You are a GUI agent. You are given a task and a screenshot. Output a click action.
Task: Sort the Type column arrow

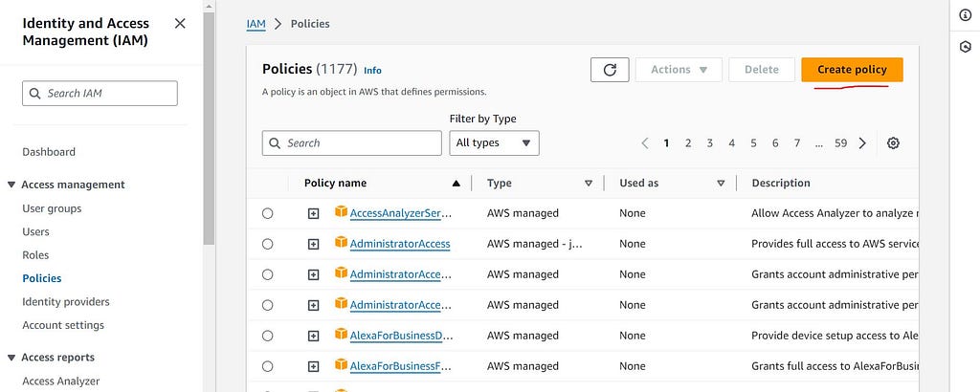(x=589, y=184)
